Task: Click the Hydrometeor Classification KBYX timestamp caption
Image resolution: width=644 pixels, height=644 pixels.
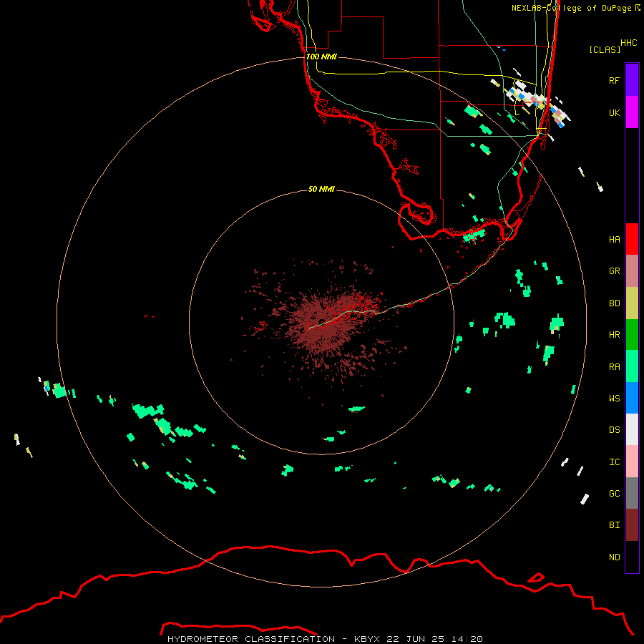Action: click(x=325, y=639)
